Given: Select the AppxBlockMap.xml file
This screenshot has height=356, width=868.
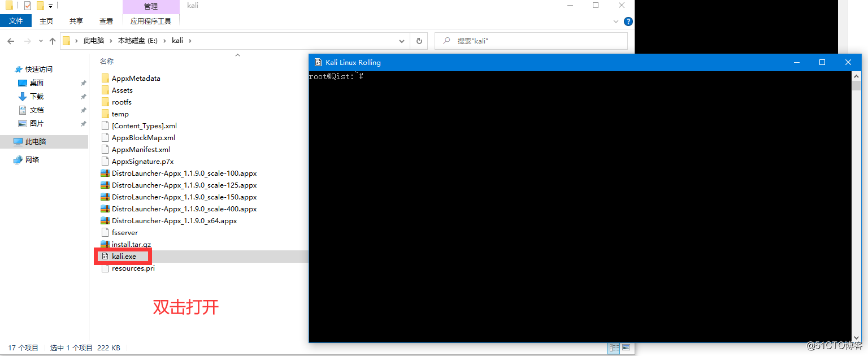Looking at the screenshot, I should click(x=144, y=137).
